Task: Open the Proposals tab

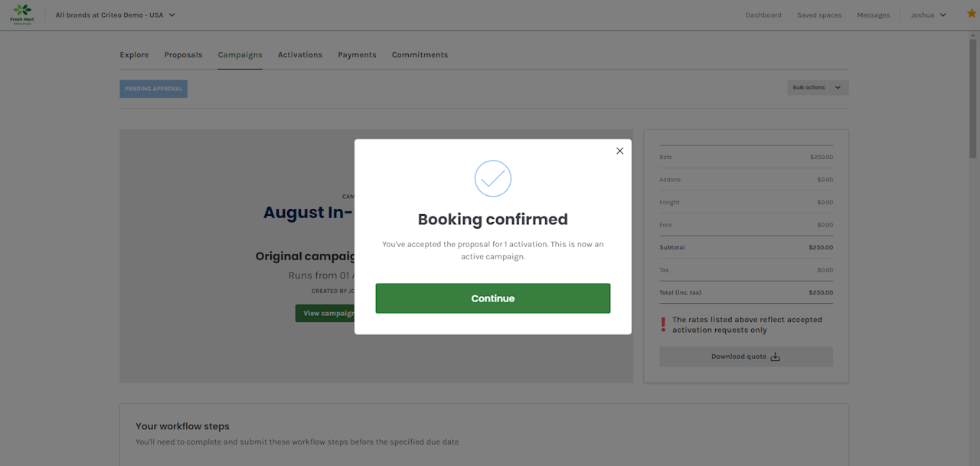Action: tap(183, 55)
